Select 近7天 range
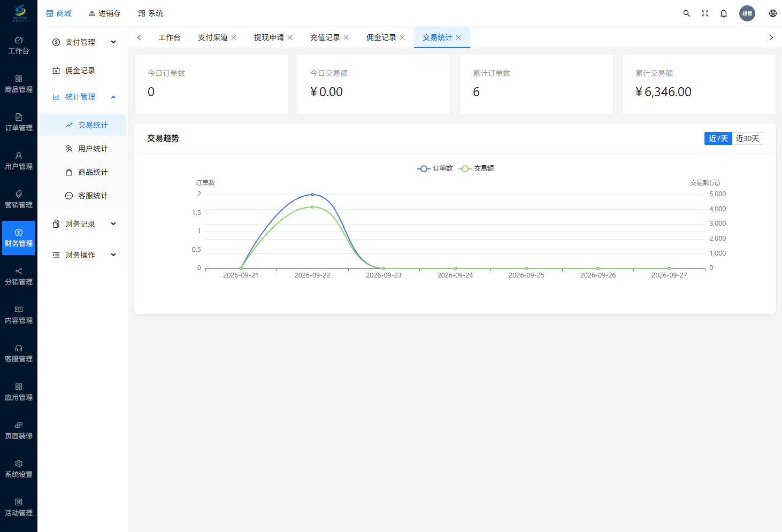 718,138
